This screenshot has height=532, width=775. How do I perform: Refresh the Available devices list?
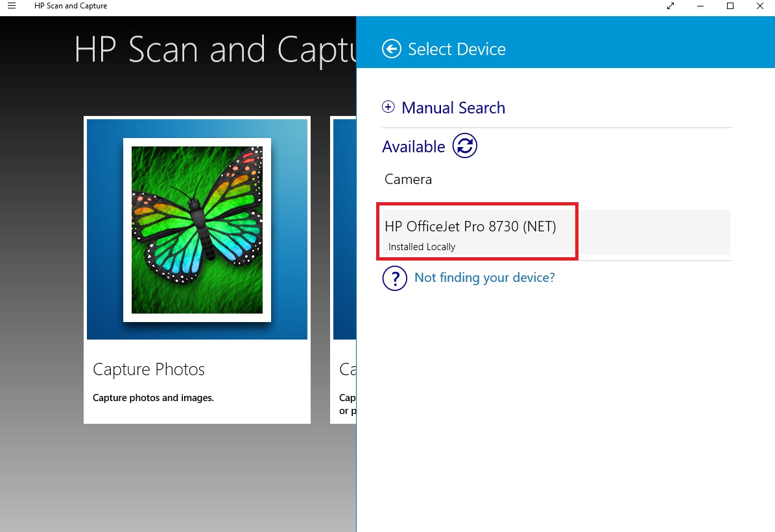point(464,146)
